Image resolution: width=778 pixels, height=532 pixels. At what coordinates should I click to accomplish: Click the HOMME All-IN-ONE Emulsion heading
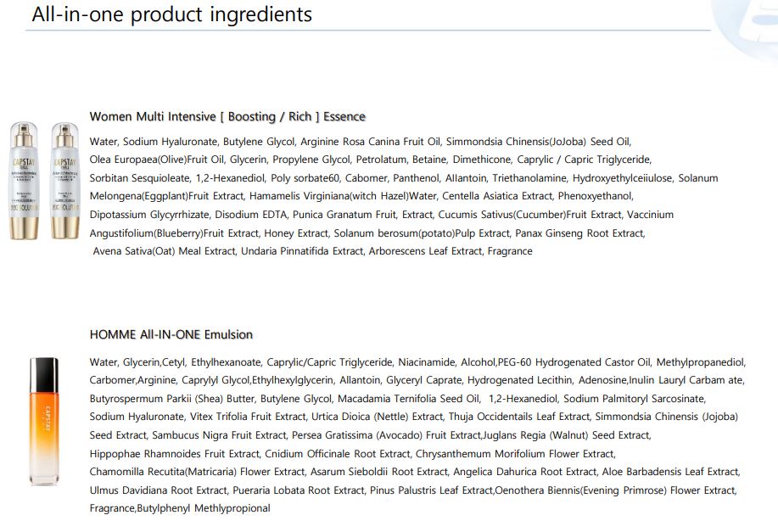tap(171, 334)
